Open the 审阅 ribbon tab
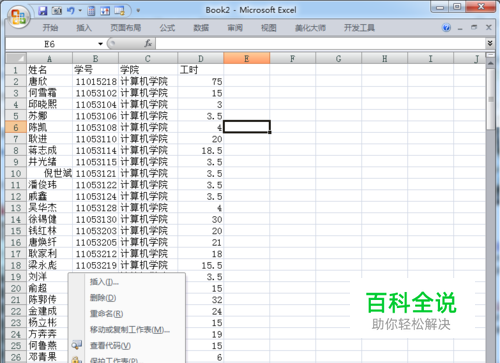Viewport: 500px width, 363px height. [x=235, y=28]
